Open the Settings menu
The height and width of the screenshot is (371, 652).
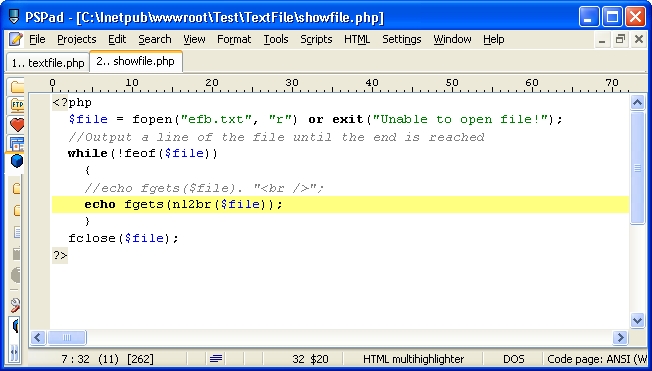402,40
